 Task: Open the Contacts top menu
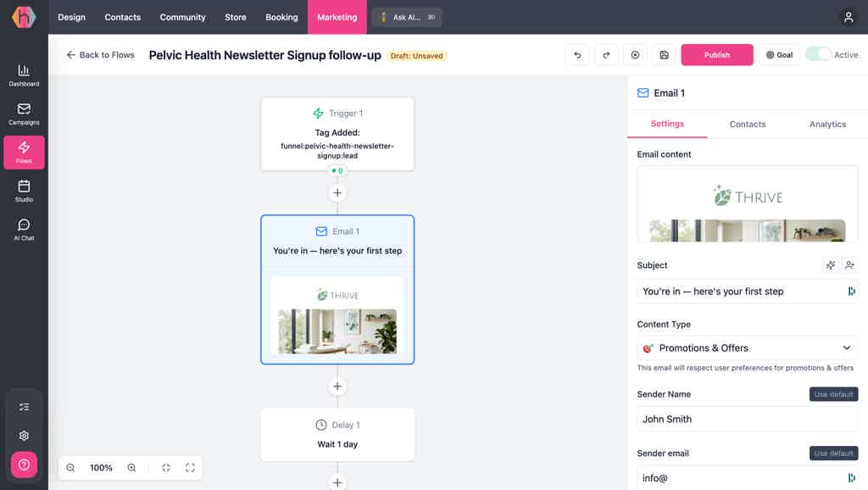[122, 17]
